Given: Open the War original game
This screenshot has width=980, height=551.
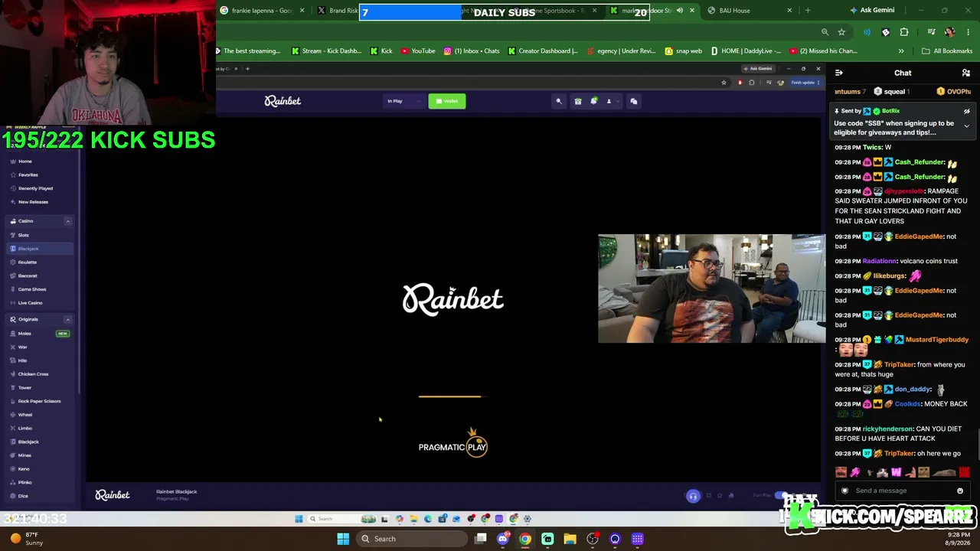Looking at the screenshot, I should coord(22,347).
